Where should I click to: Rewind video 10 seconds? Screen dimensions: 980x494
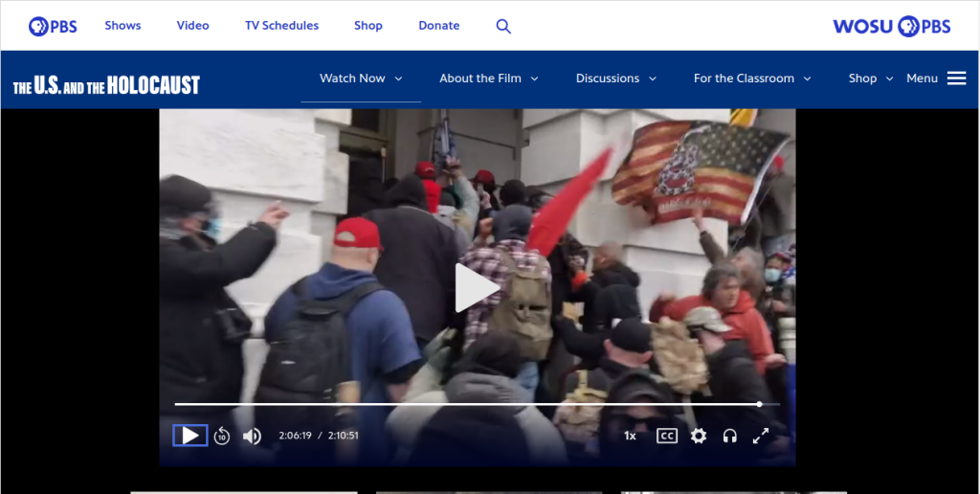[222, 436]
